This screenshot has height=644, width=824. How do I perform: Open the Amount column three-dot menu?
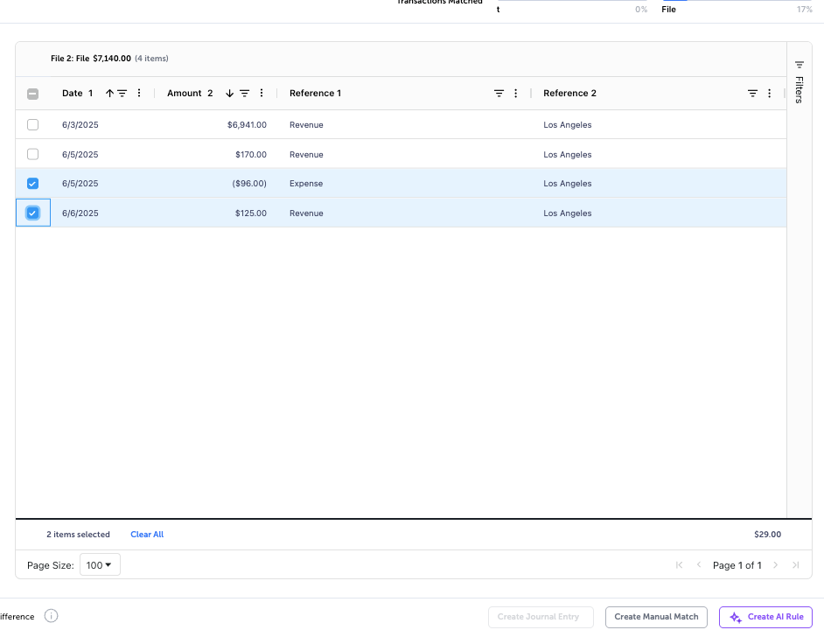tap(262, 94)
